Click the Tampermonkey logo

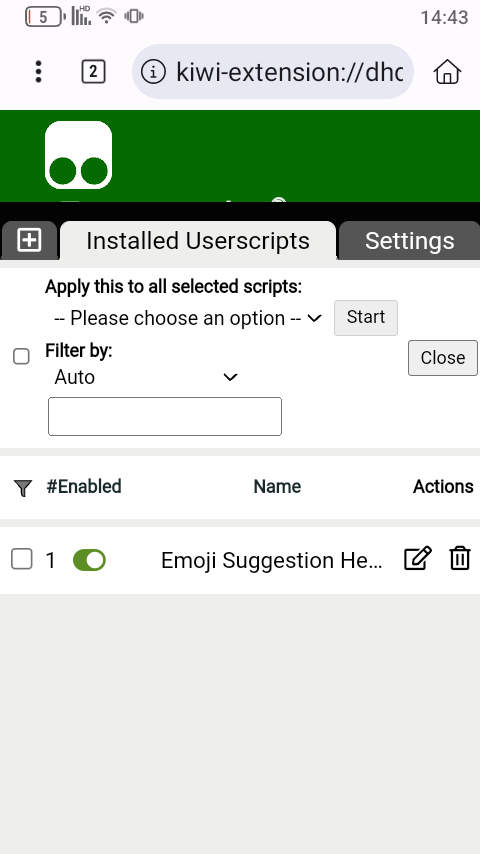pos(78,155)
